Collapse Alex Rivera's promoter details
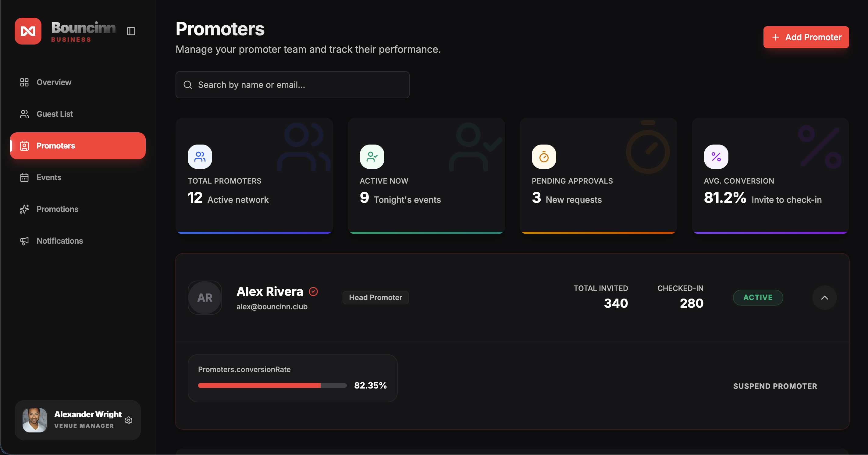868x455 pixels. [x=824, y=298]
